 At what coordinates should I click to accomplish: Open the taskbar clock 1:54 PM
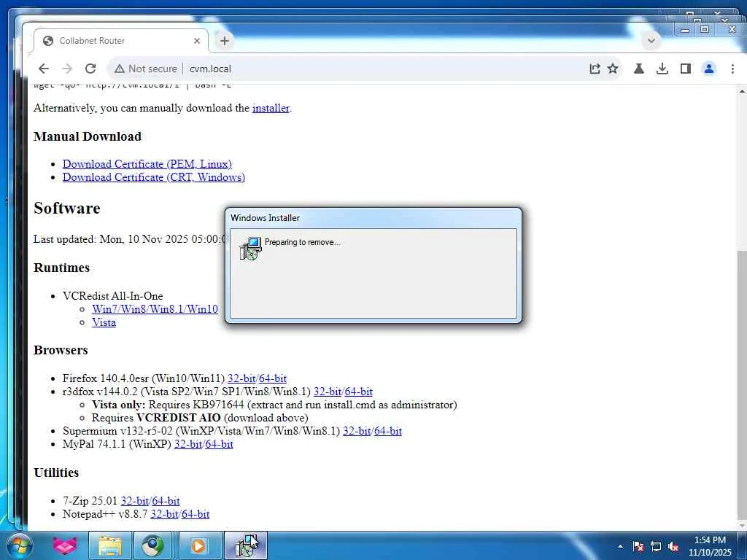(710, 546)
